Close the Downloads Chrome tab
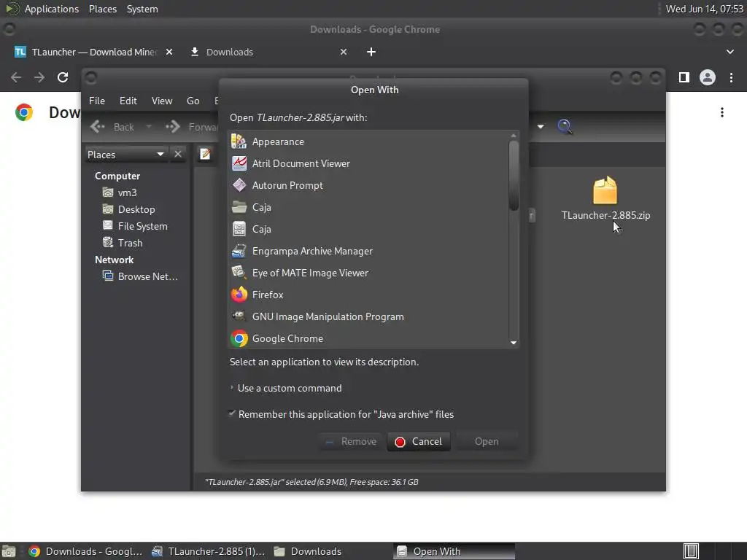 click(344, 52)
